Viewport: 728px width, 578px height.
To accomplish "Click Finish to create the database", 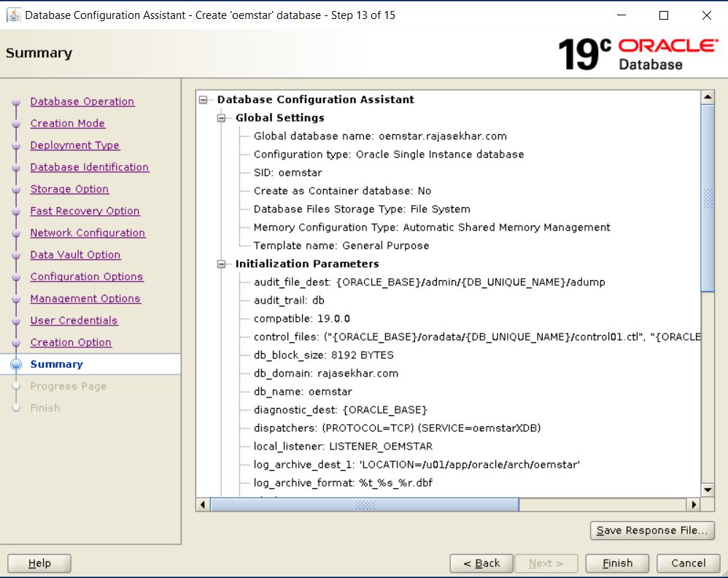I will [617, 563].
